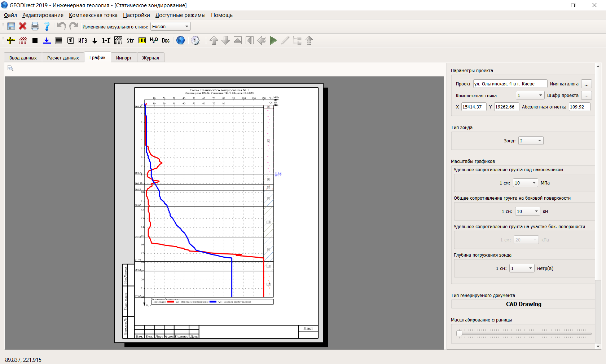
Task: Expand the Зонд type dropdown
Action: point(531,141)
